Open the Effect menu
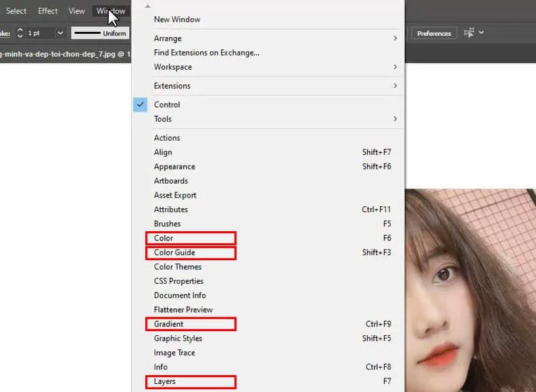The image size is (536, 392). point(48,11)
